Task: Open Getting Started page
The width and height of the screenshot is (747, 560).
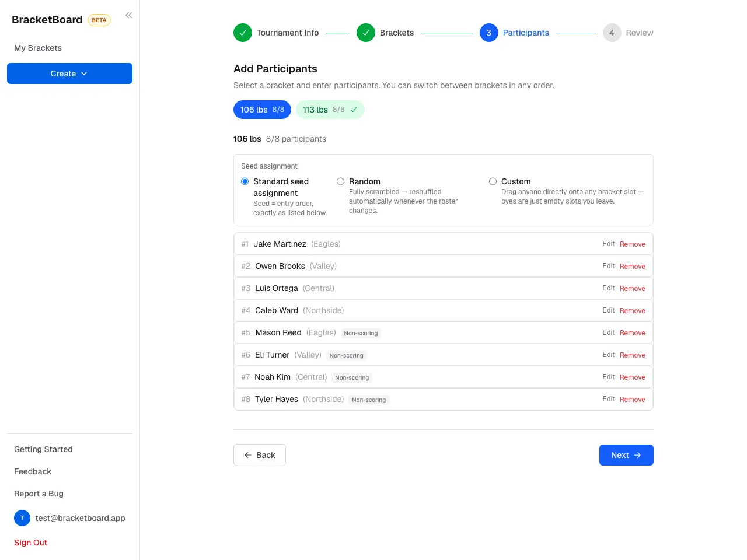Action: pyautogui.click(x=43, y=449)
